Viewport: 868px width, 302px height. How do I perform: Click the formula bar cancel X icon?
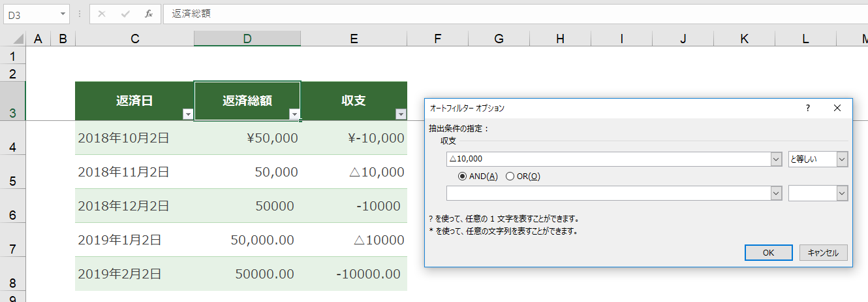tap(101, 14)
